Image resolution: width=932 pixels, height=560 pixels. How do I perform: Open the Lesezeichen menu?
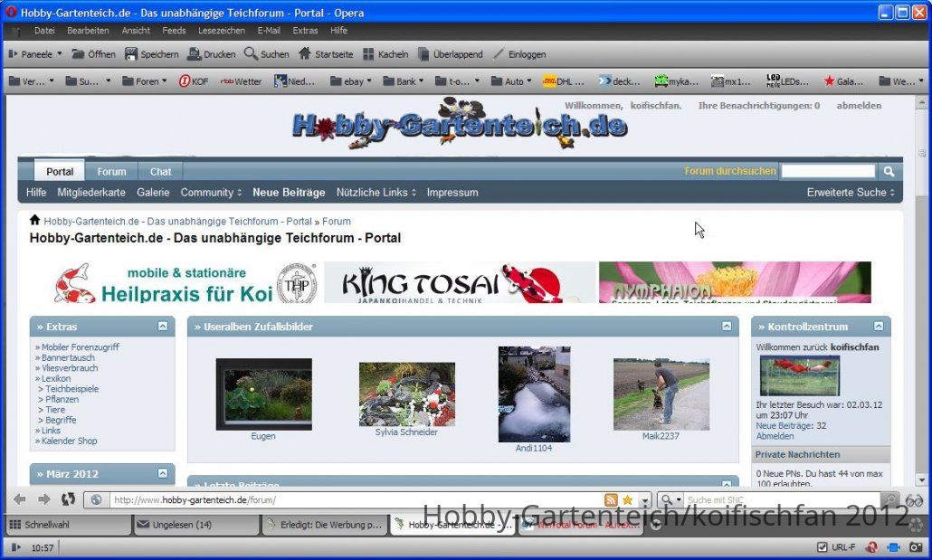[221, 31]
